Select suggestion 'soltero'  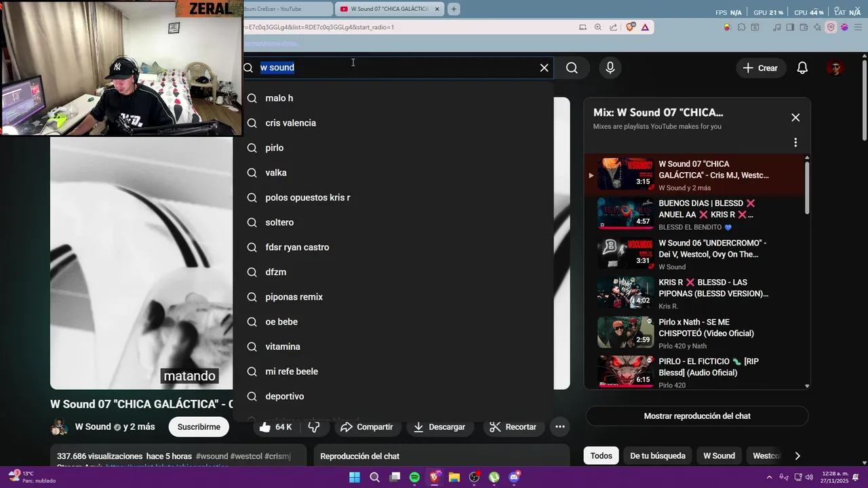[x=393, y=222]
